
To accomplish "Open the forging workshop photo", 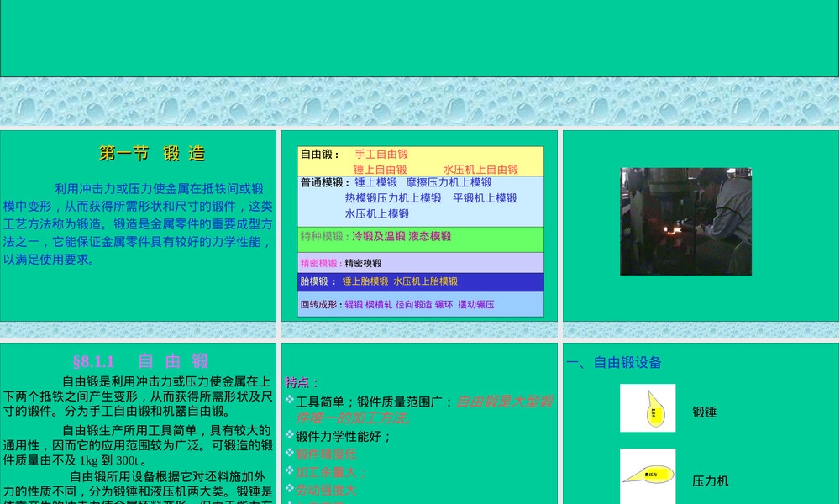I will pos(685,221).
